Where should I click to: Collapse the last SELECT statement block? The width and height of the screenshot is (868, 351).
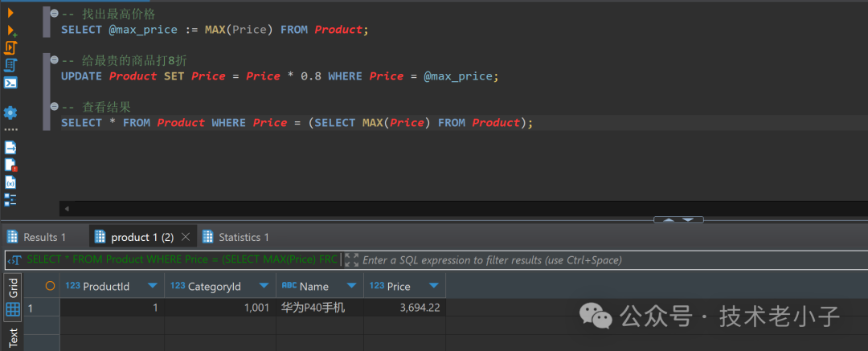tap(53, 107)
